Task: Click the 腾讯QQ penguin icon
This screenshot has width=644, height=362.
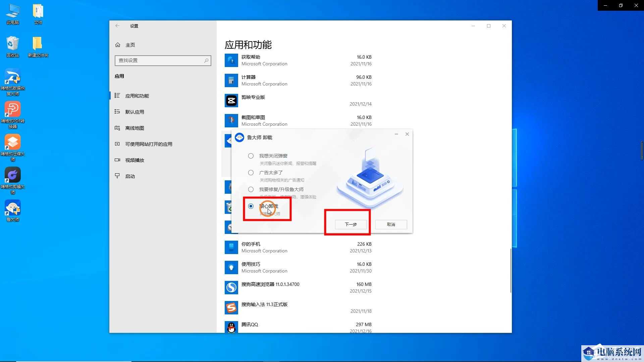Action: click(231, 327)
